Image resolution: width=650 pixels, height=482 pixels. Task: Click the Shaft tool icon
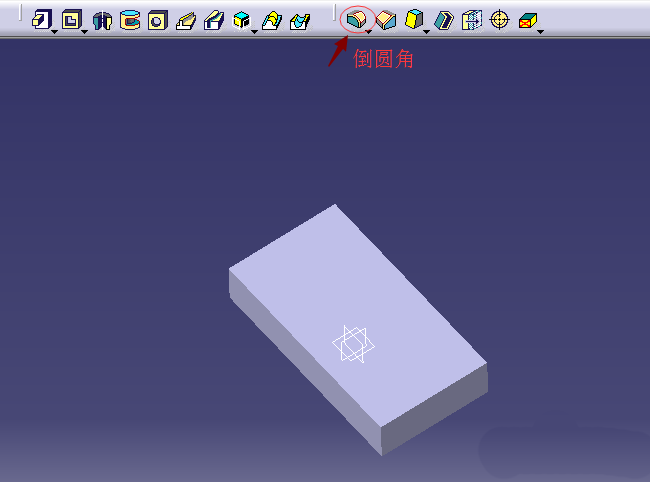coord(102,21)
